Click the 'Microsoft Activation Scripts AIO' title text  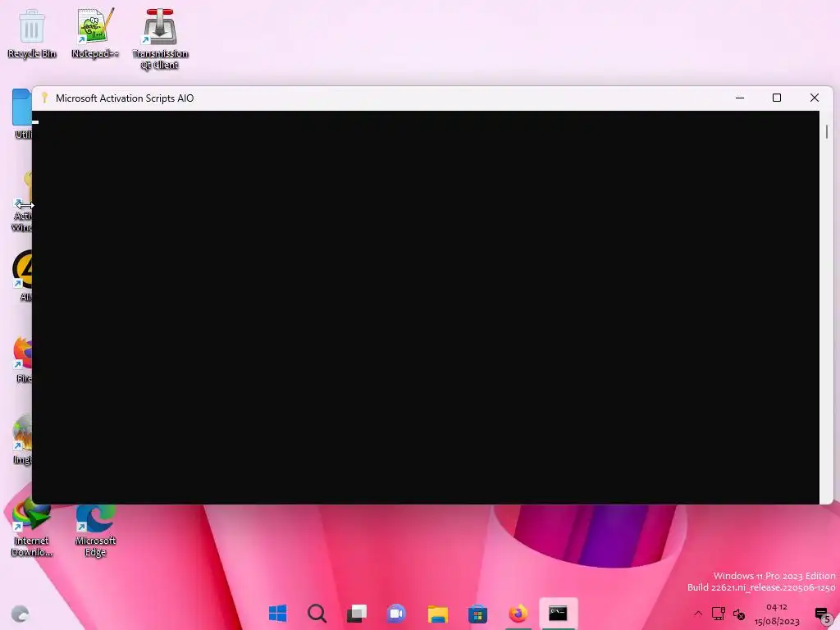click(125, 98)
